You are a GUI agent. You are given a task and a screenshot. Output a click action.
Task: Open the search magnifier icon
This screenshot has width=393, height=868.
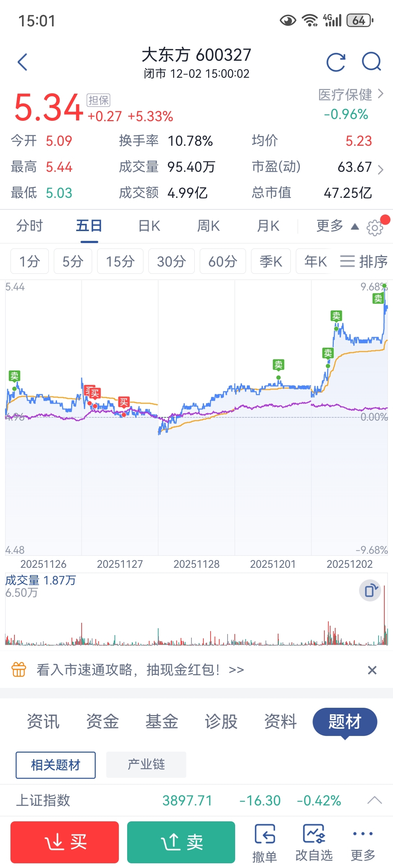point(372,61)
